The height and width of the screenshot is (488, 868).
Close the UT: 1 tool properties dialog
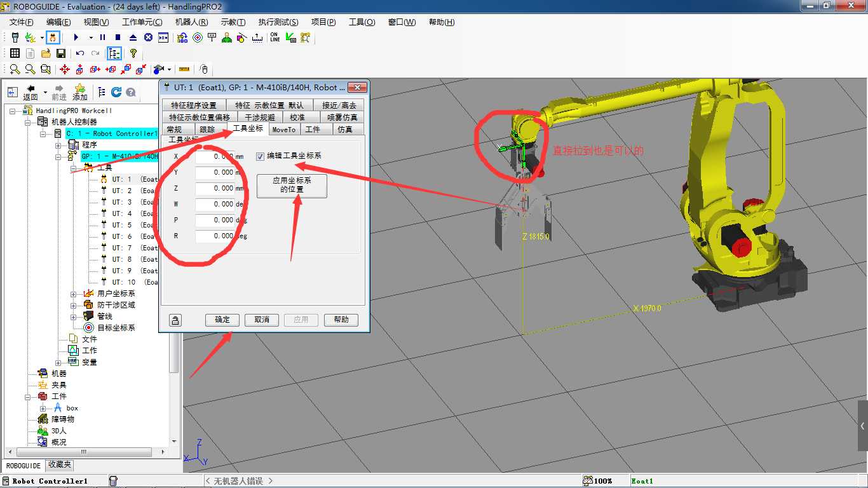point(357,88)
